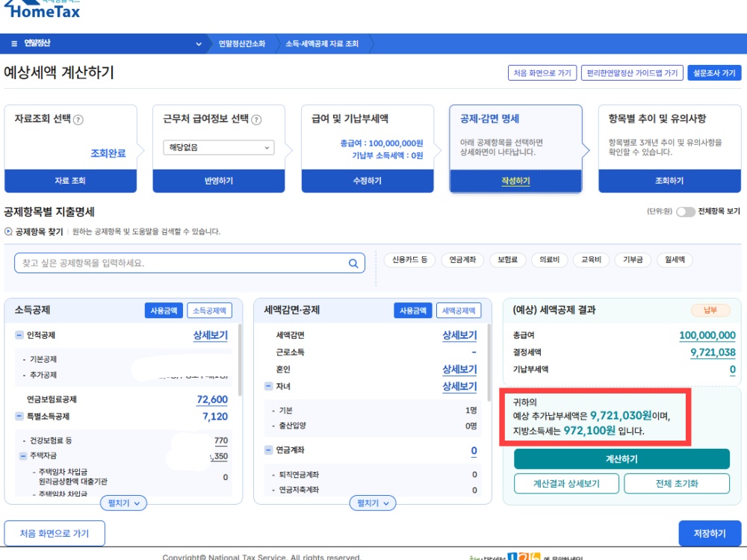Click the 납부 status badge
This screenshot has width=747, height=560.
710,311
